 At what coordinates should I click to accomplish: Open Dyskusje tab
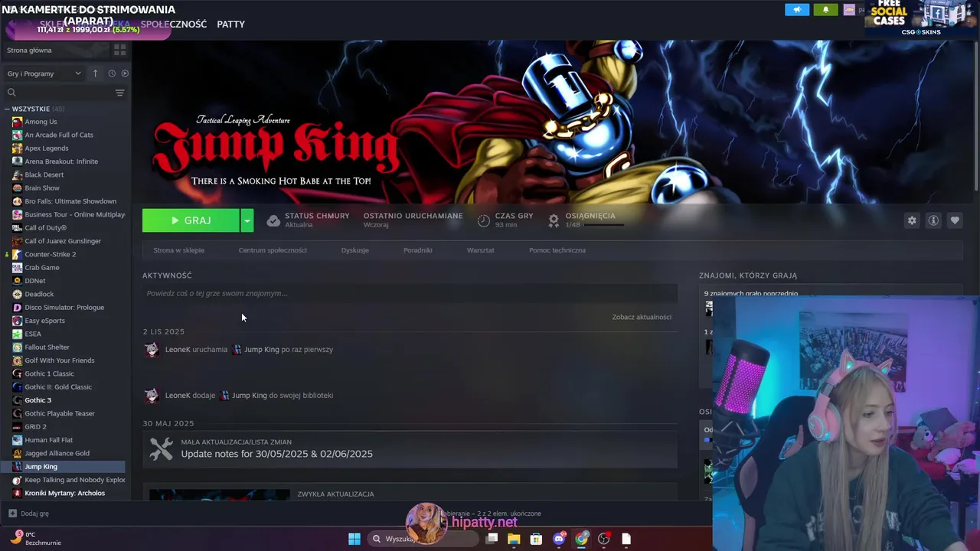[x=355, y=250]
